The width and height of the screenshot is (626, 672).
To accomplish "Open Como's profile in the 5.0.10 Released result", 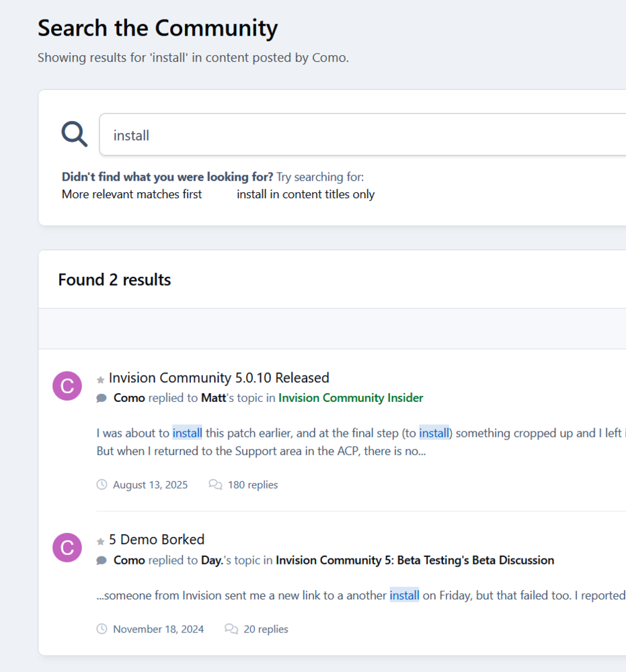I will pyautogui.click(x=129, y=398).
